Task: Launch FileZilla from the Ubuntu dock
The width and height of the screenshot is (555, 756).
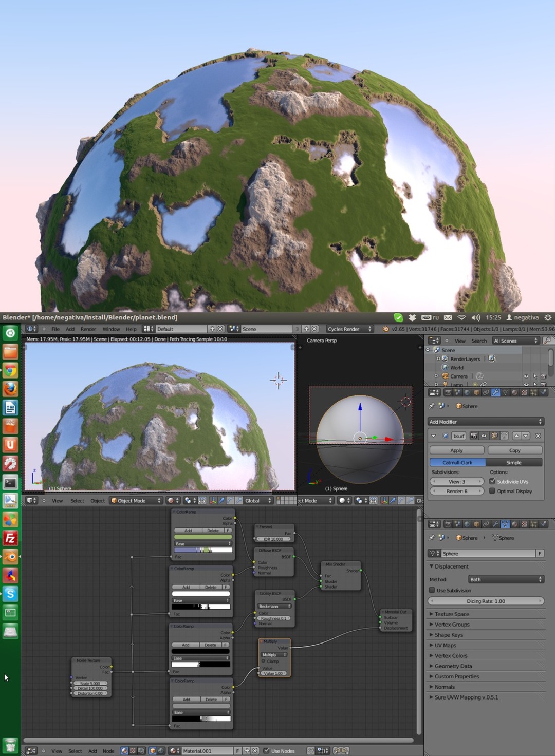Action: [10, 538]
